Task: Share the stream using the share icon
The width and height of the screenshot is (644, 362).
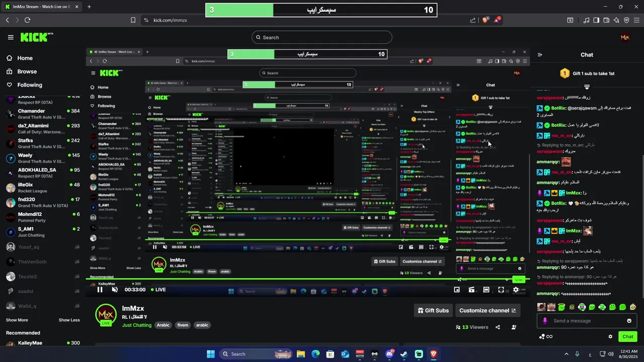Action: click(x=498, y=327)
